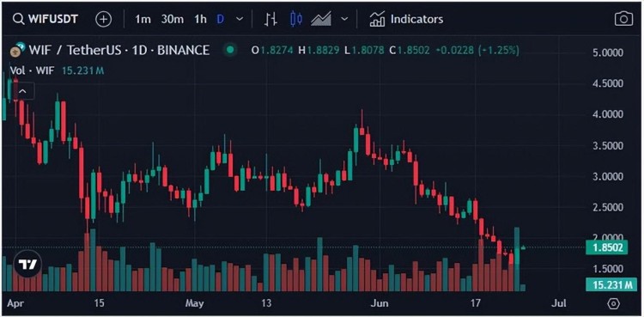
Task: Choose the candlestick chart style icon
Action: point(295,19)
